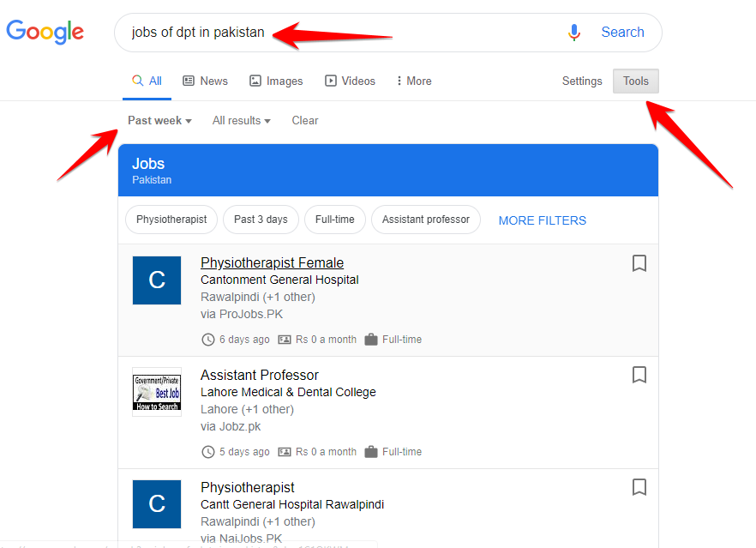The image size is (756, 548).
Task: Open the Assistant Professor job title
Action: pos(260,375)
